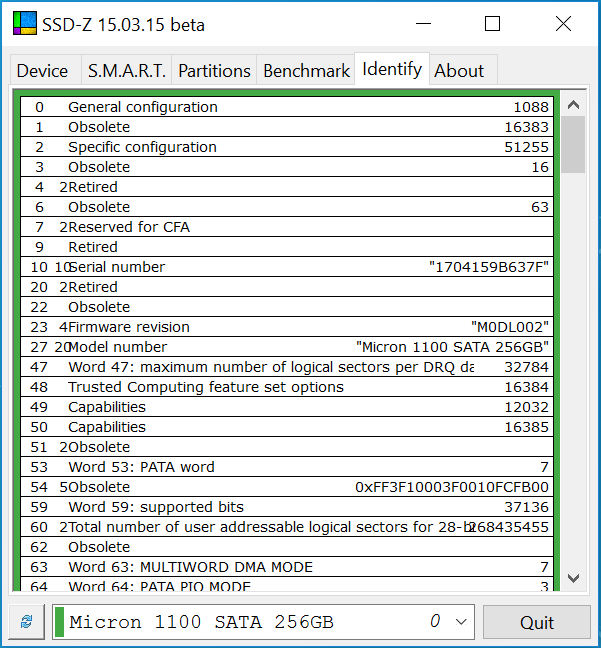The height and width of the screenshot is (648, 601).
Task: Click the scrollbar down arrow
Action: pyautogui.click(x=573, y=578)
